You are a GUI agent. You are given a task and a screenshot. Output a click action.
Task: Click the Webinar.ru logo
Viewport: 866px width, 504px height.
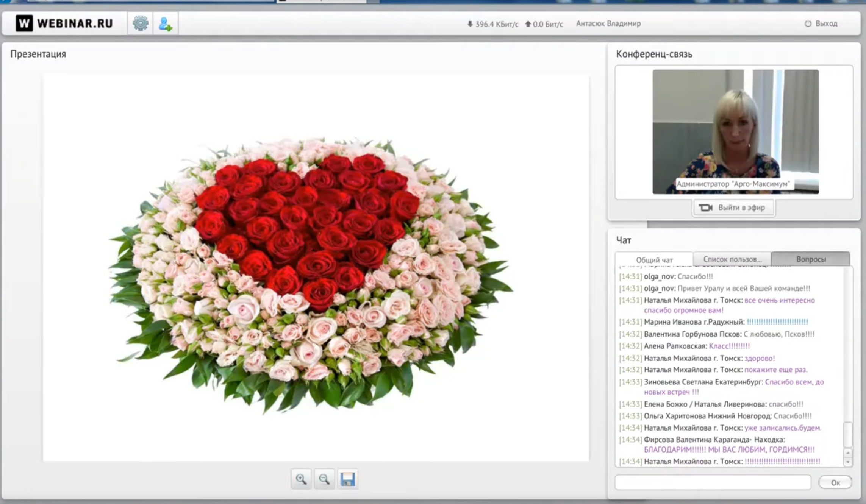click(x=64, y=23)
